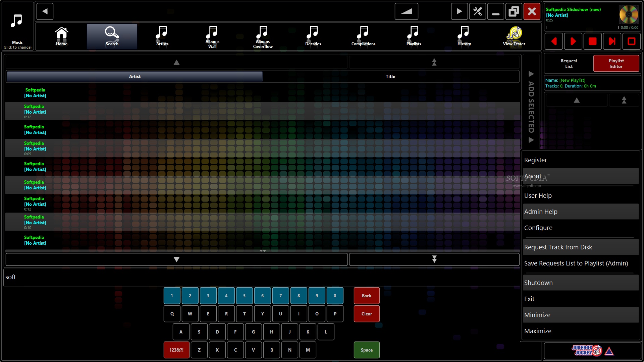
Task: Sort results by Title column
Action: [390, 76]
